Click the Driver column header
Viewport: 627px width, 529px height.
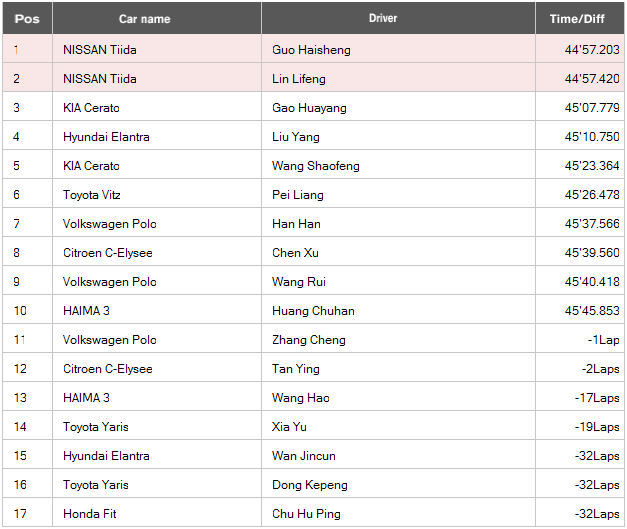pyautogui.click(x=398, y=18)
